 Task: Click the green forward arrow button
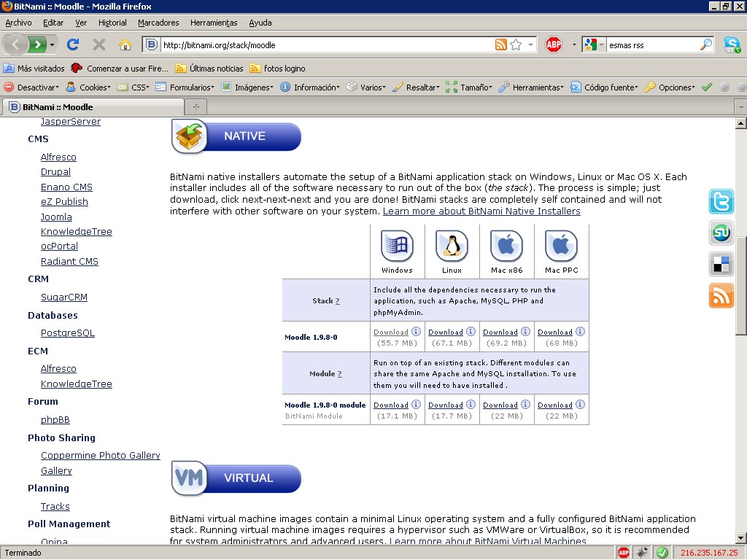(x=37, y=44)
